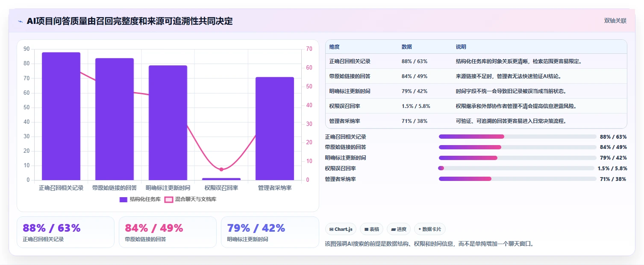Click the 明确标注更新时间 progress bar
This screenshot has height=265, width=644.
518,158
